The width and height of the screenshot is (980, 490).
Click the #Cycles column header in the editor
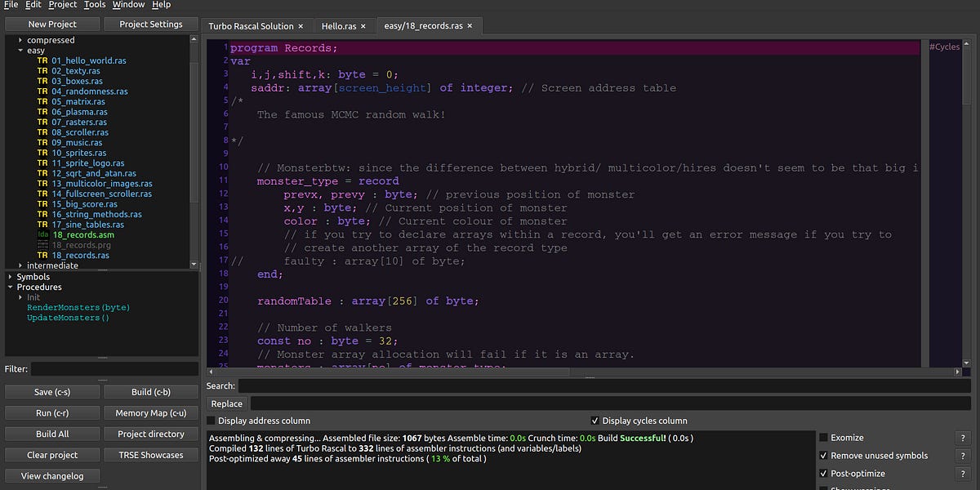point(944,47)
